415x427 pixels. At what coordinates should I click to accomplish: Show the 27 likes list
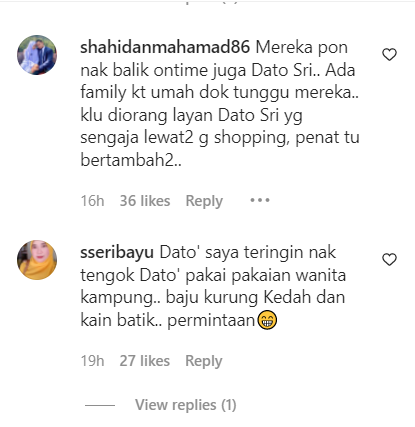click(x=145, y=361)
